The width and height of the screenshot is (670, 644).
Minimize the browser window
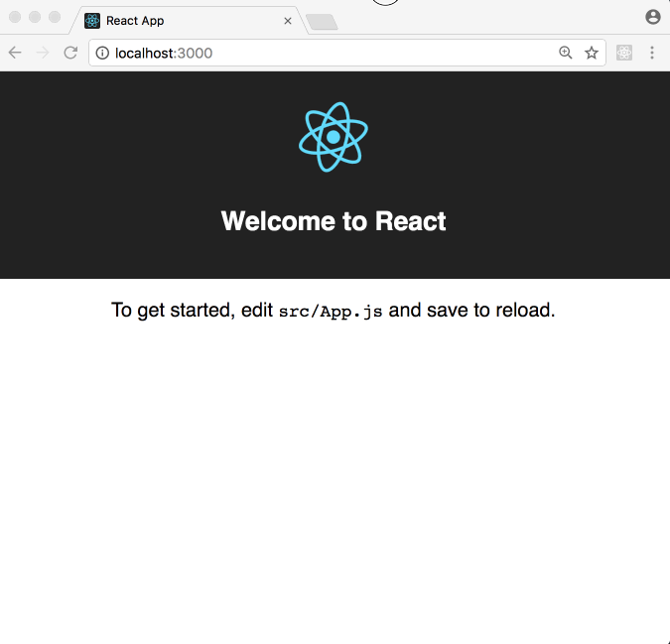(x=35, y=17)
